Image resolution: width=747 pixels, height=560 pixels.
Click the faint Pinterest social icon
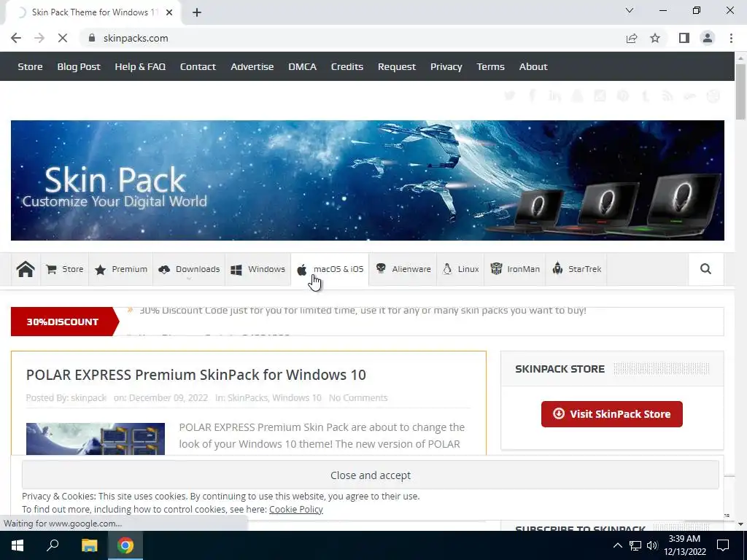pyautogui.click(x=623, y=96)
